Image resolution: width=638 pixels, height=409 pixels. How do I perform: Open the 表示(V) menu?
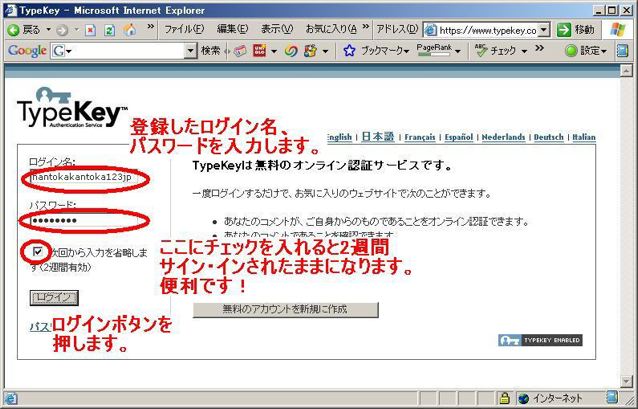pos(277,29)
